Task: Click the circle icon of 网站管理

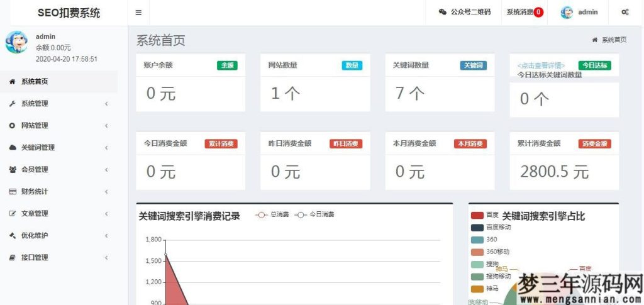Action: (x=13, y=126)
